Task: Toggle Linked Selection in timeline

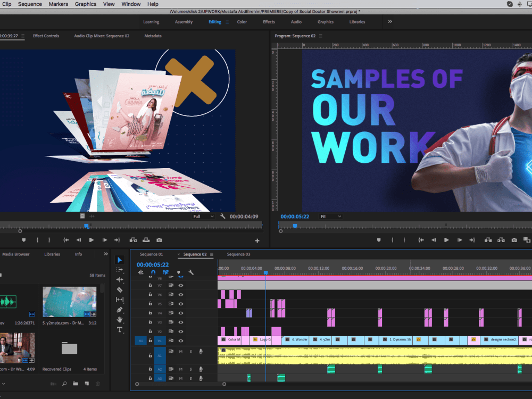Action: click(165, 272)
